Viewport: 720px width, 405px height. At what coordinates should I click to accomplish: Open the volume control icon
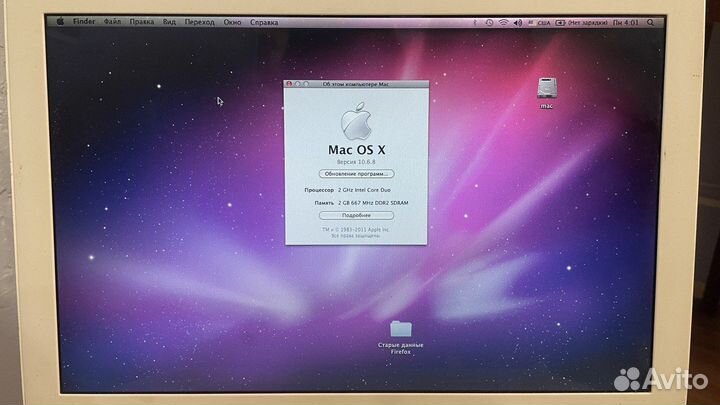[x=518, y=22]
